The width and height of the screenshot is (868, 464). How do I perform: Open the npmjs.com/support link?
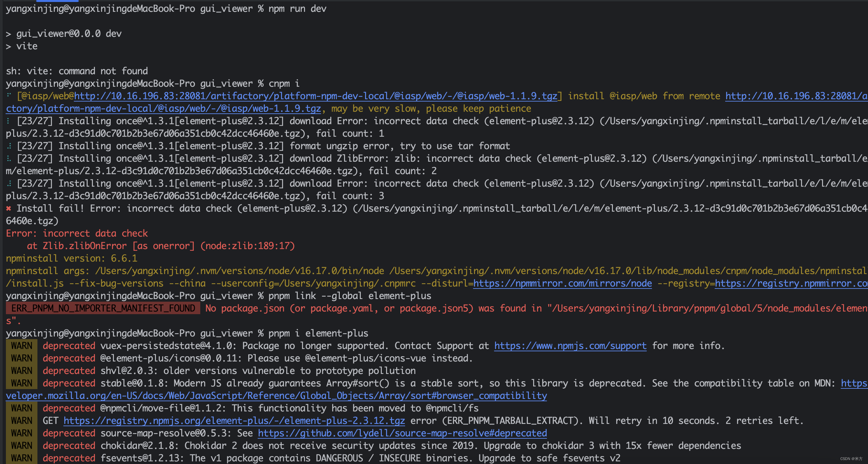[x=570, y=346]
